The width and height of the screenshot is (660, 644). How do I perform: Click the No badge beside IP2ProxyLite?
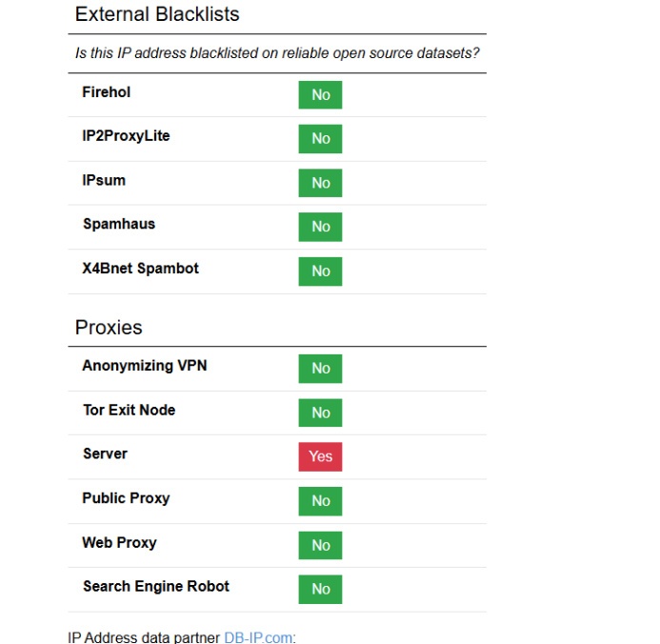pos(320,139)
